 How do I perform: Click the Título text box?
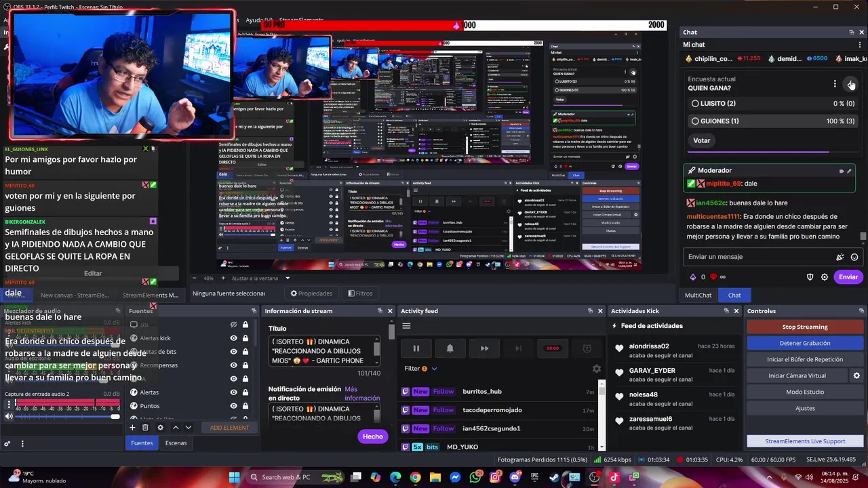pos(324,351)
